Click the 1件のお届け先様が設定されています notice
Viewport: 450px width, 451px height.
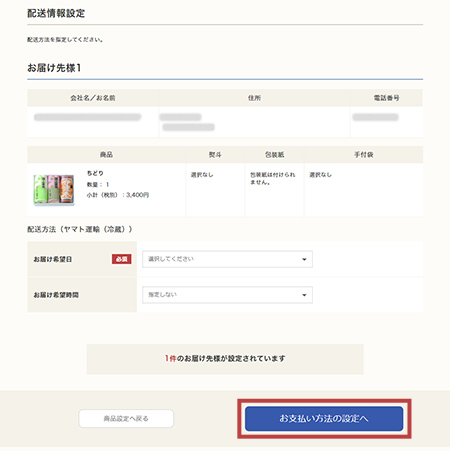[x=225, y=359]
